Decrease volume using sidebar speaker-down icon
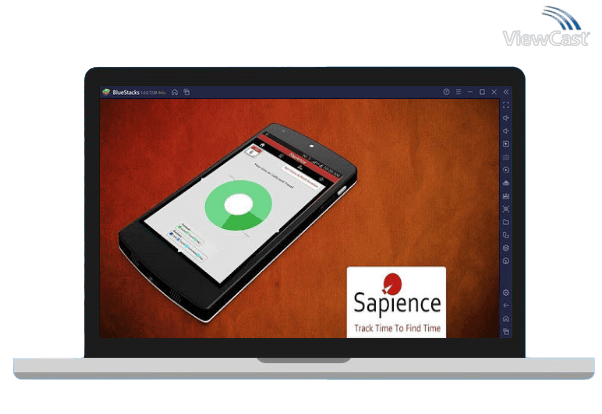The image size is (602, 414). pos(506,131)
